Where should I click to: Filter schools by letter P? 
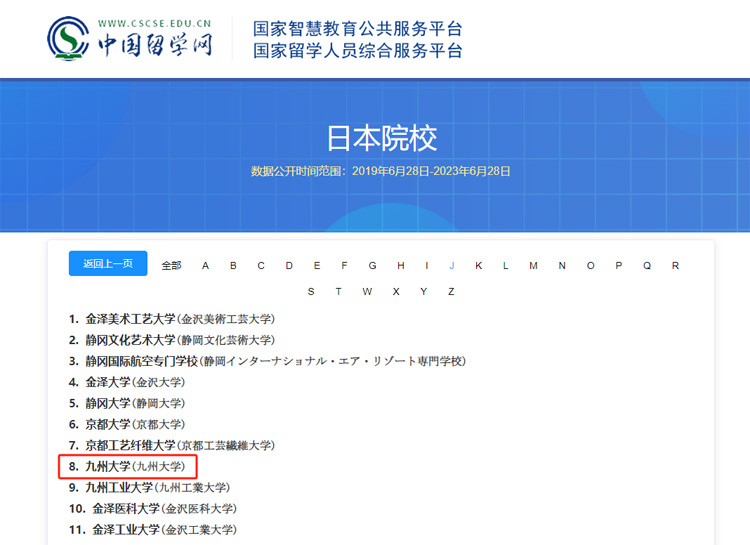[x=618, y=266]
